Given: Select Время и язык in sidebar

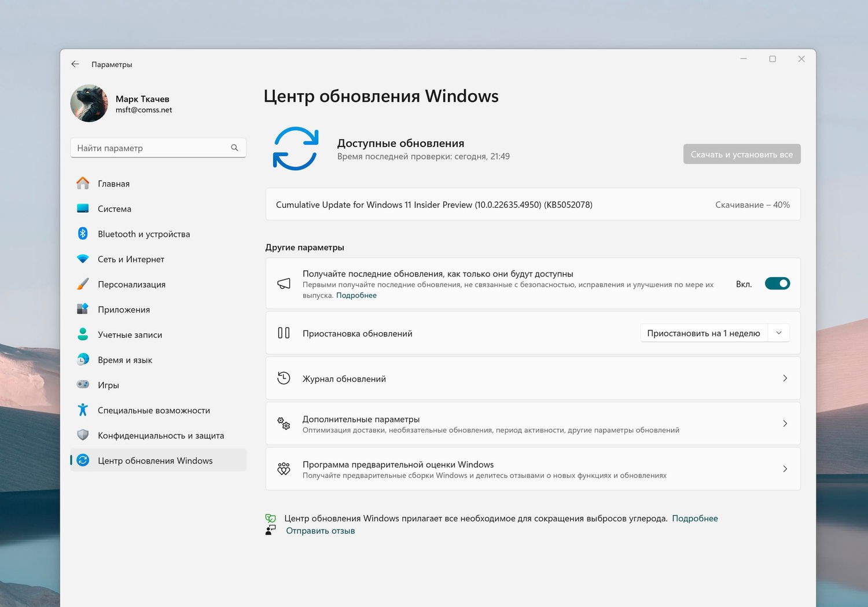Looking at the screenshot, I should [x=158, y=359].
